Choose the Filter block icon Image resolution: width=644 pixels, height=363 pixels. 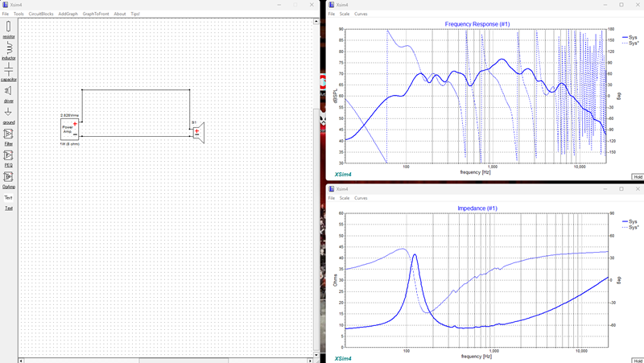coord(8,134)
